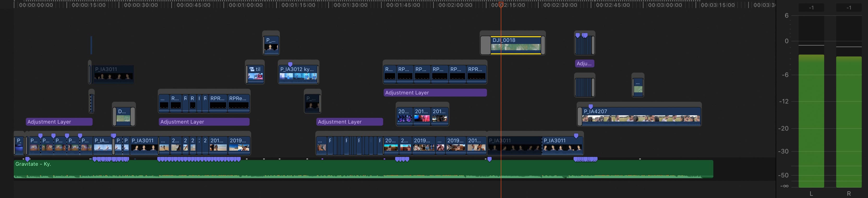Select the striped clip group below the Adju... layer
This screenshot has width=868, height=198.
584,87
